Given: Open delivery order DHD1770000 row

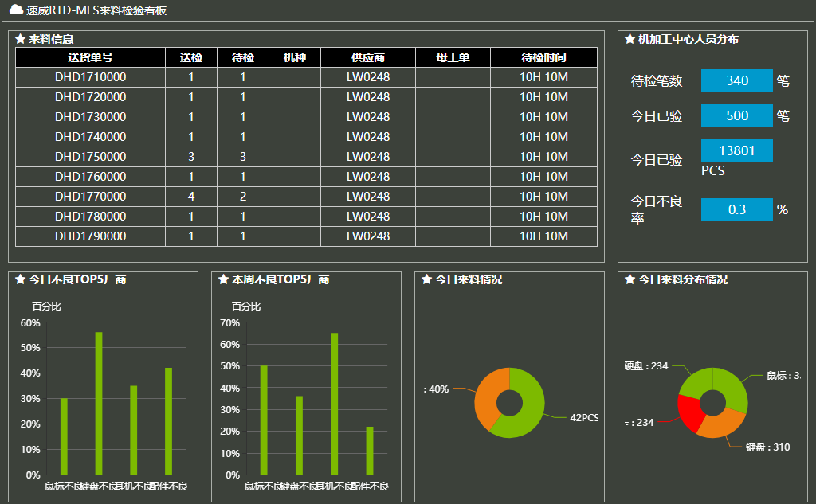Looking at the screenshot, I should point(90,197).
